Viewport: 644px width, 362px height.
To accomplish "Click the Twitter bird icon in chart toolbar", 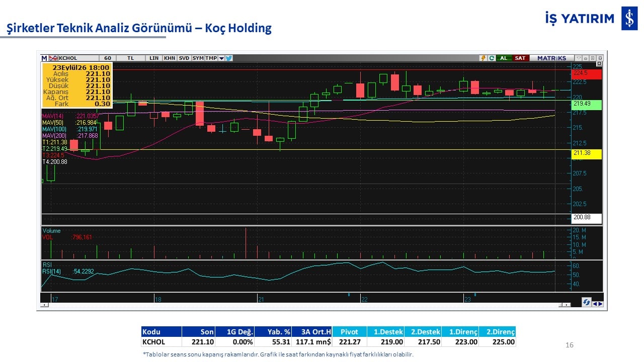I will click(228, 58).
